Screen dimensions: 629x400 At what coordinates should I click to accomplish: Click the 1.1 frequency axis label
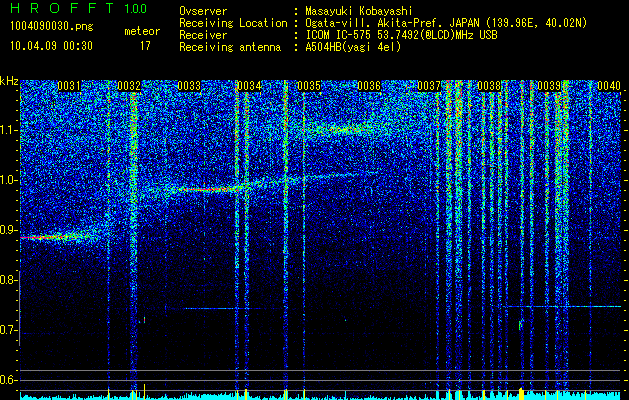[9, 130]
